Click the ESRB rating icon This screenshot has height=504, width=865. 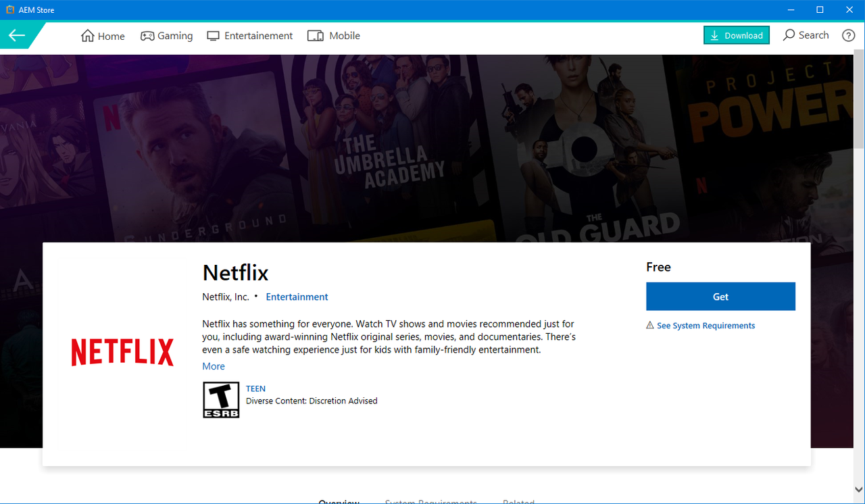pos(221,400)
